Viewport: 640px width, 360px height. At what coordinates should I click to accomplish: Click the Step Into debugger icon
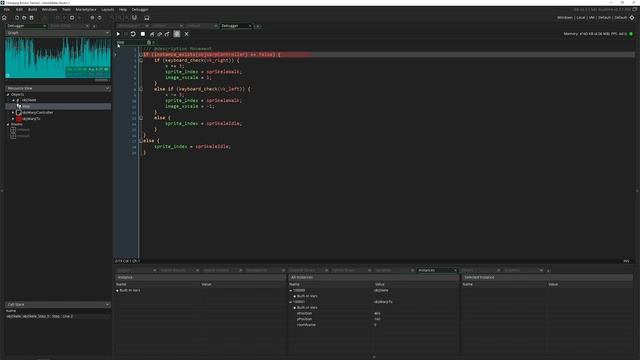click(x=152, y=34)
